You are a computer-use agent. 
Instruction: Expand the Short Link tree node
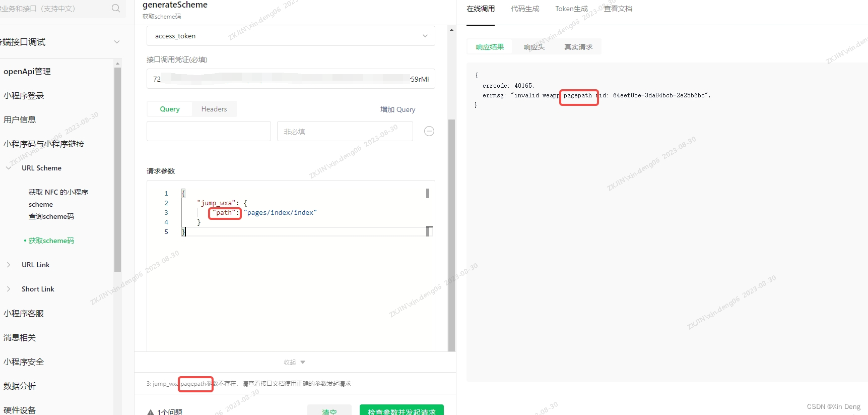[x=9, y=289]
